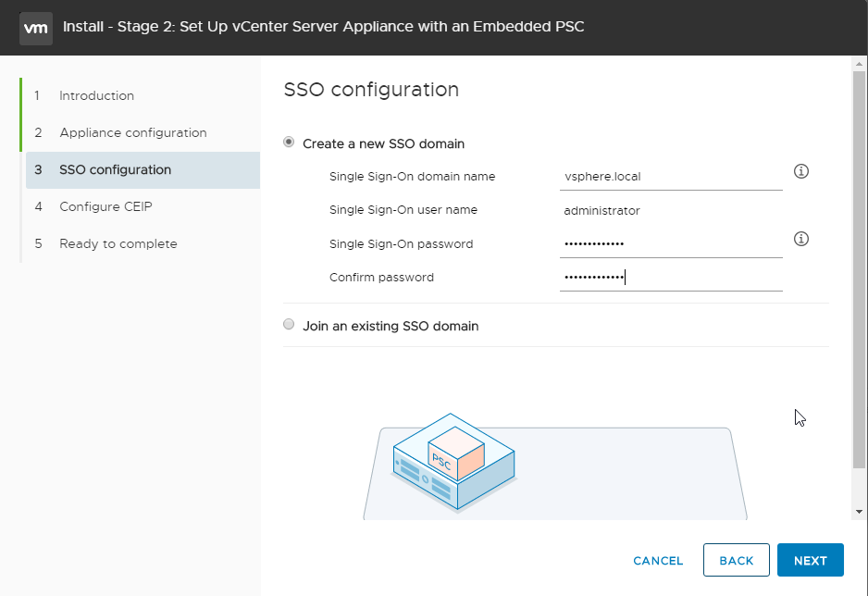Click the vertical scrollbar thumb
The width and height of the screenshot is (868, 596).
pyautogui.click(x=859, y=270)
